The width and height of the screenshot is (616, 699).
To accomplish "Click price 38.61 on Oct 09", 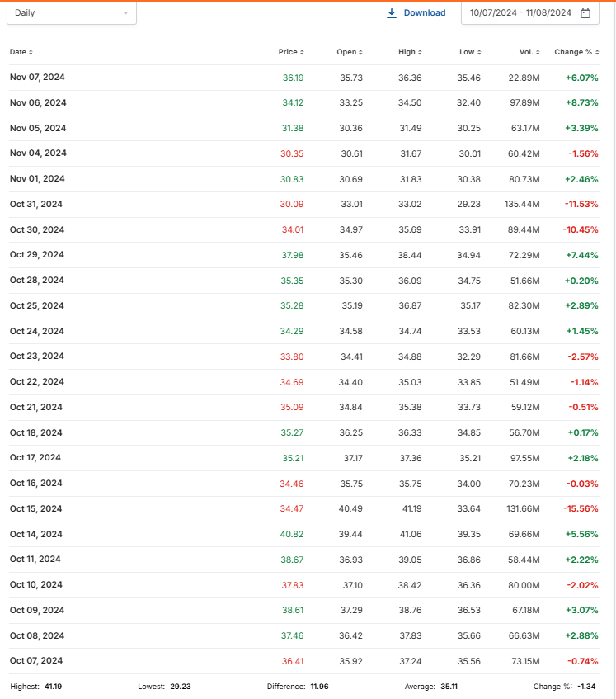I will coord(293,611).
